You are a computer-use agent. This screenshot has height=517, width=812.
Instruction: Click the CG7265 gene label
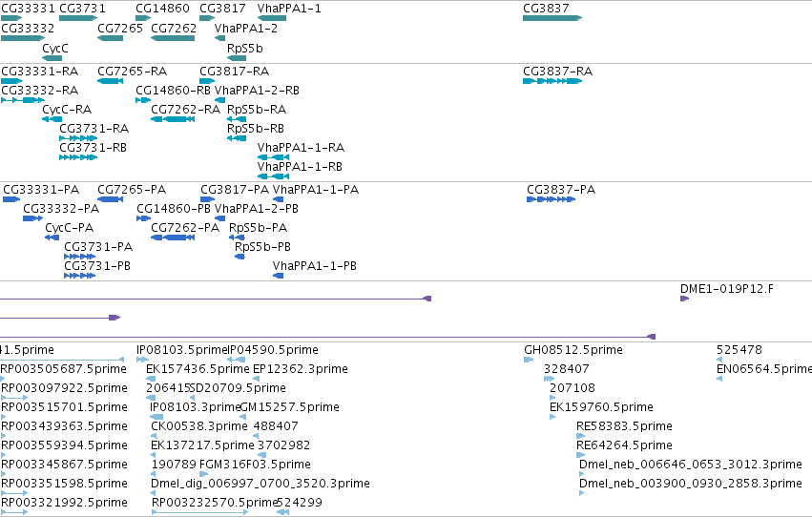(x=120, y=28)
